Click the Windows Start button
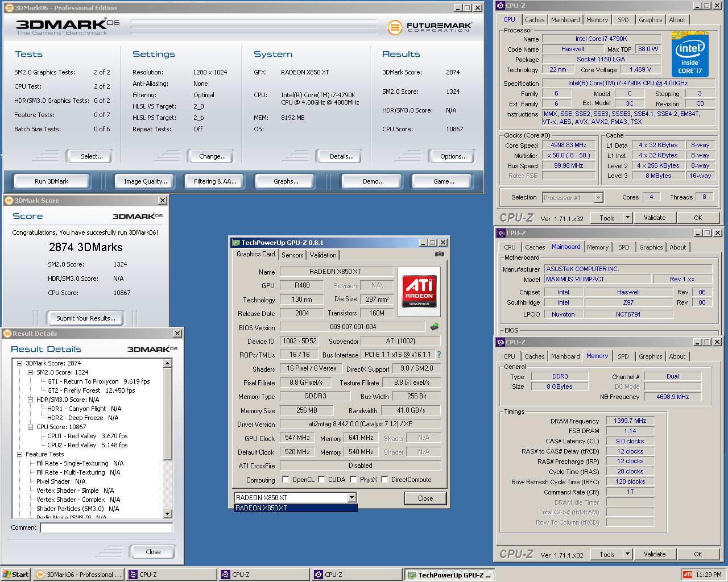 15,575
